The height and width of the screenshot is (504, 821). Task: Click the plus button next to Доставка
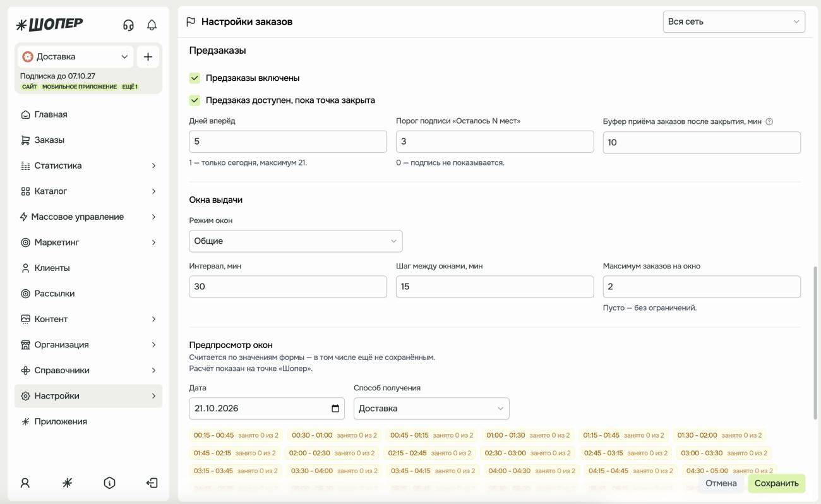pyautogui.click(x=148, y=57)
